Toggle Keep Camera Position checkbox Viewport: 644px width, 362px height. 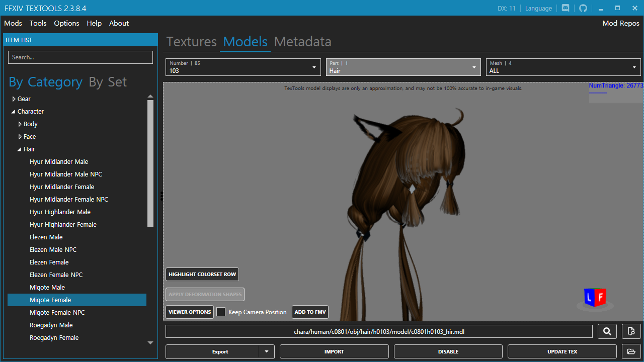click(221, 312)
